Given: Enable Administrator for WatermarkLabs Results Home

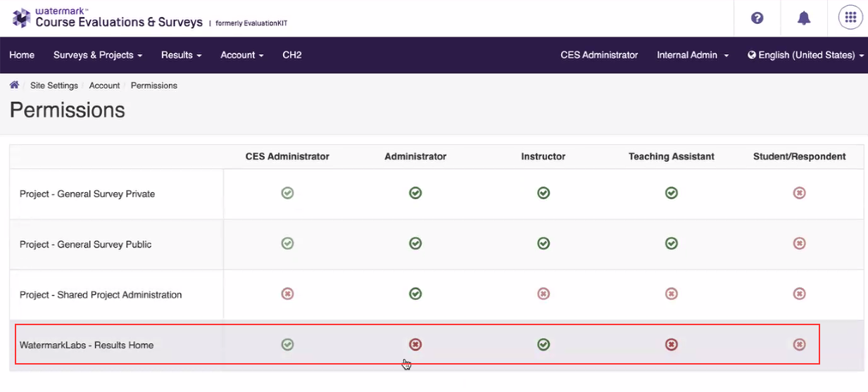Looking at the screenshot, I should pyautogui.click(x=415, y=345).
